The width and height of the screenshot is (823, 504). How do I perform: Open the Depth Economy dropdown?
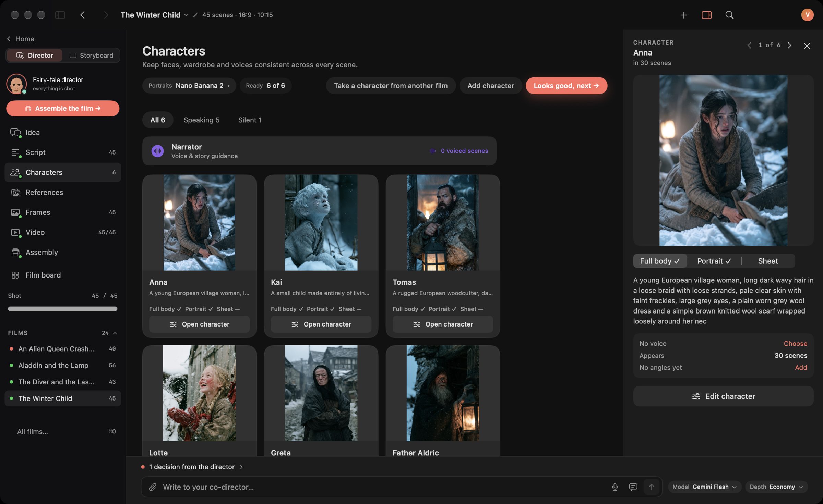pyautogui.click(x=776, y=487)
